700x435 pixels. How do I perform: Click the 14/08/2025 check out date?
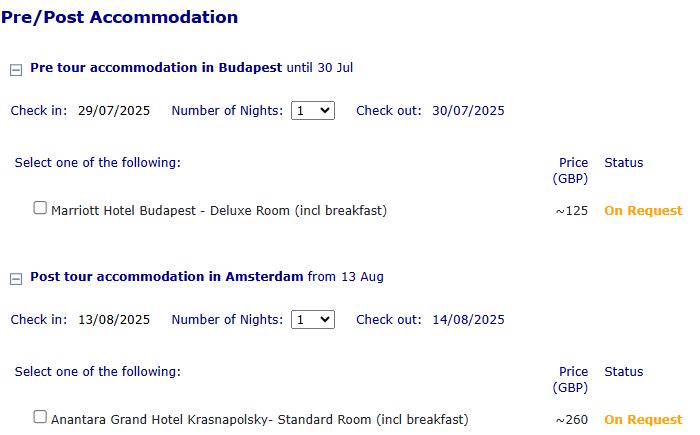[468, 320]
